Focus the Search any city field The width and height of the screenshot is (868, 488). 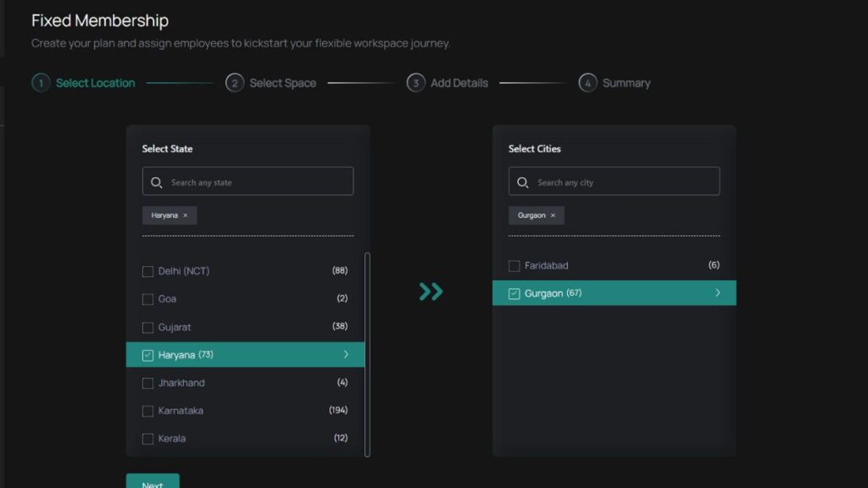click(615, 181)
